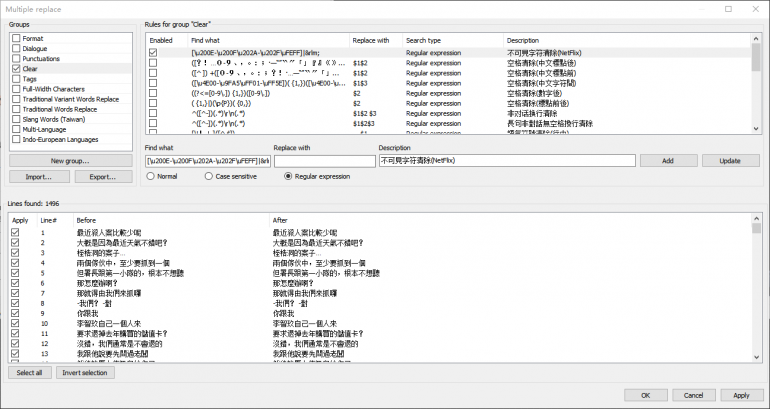770x409 pixels.
Task: Click the rules Description column header
Action: tap(627, 40)
